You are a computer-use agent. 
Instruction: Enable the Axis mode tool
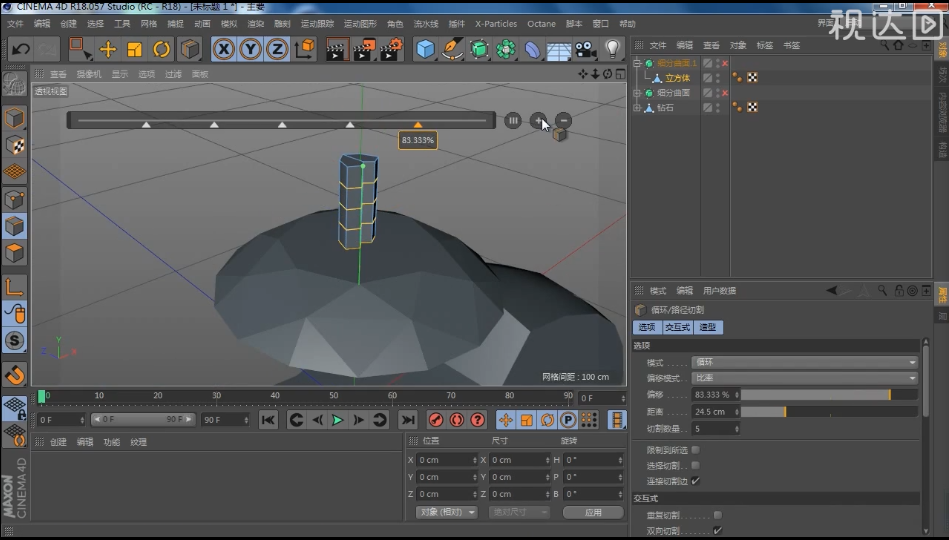tap(15, 286)
